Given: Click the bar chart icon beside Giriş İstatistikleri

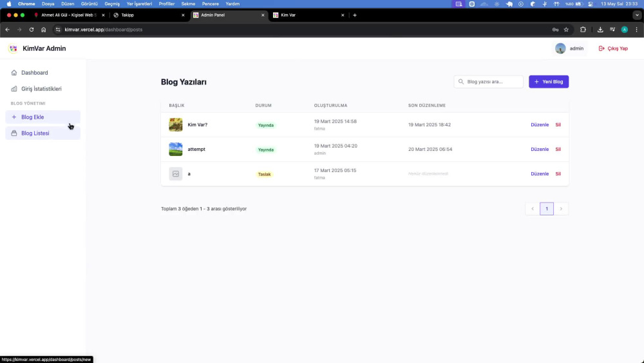Looking at the screenshot, I should point(14,89).
